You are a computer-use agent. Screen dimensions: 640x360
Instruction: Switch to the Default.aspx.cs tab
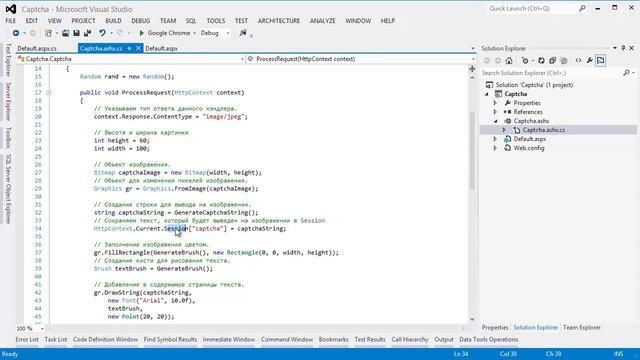37,48
